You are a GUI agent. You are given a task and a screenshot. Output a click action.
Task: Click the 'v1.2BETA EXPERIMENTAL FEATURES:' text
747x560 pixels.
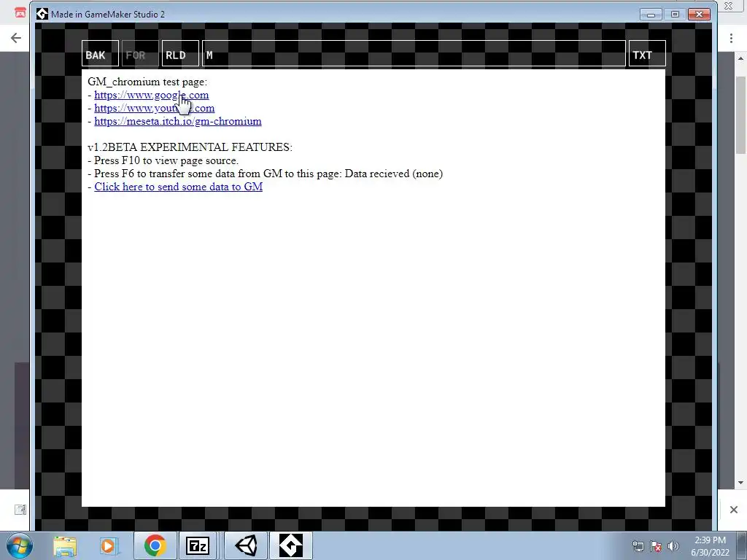(x=190, y=147)
